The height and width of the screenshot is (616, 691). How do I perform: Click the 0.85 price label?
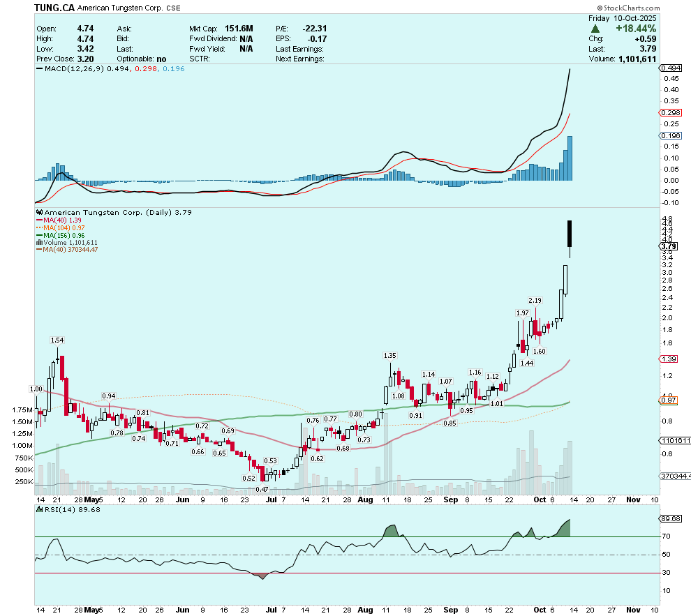449,423
